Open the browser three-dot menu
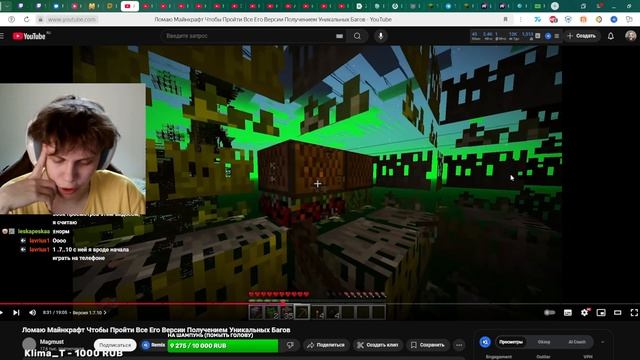Image resolution: width=640 pixels, height=360 pixels. coord(521,19)
